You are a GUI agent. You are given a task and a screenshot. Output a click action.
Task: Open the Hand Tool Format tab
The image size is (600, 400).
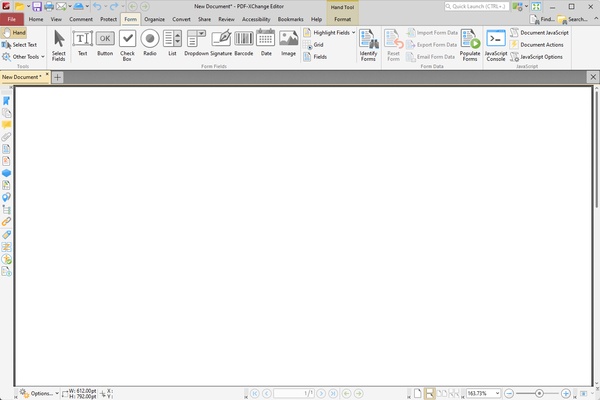[x=342, y=19]
